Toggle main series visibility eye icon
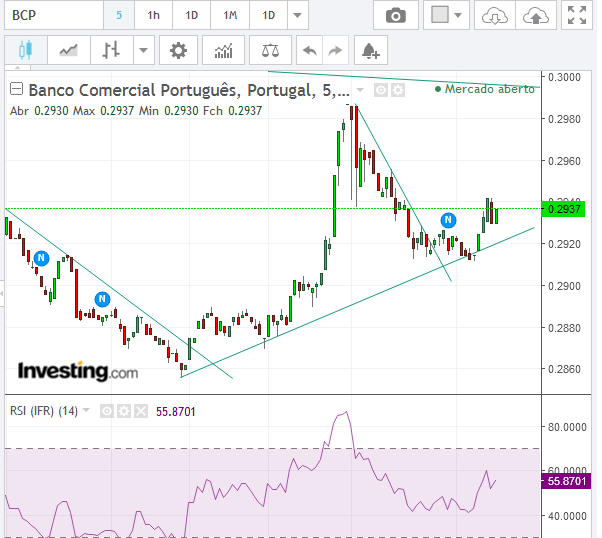This screenshot has height=538, width=602. pos(381,91)
